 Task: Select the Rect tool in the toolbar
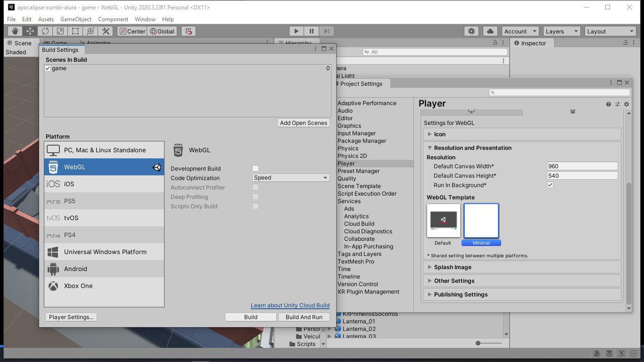point(75,31)
